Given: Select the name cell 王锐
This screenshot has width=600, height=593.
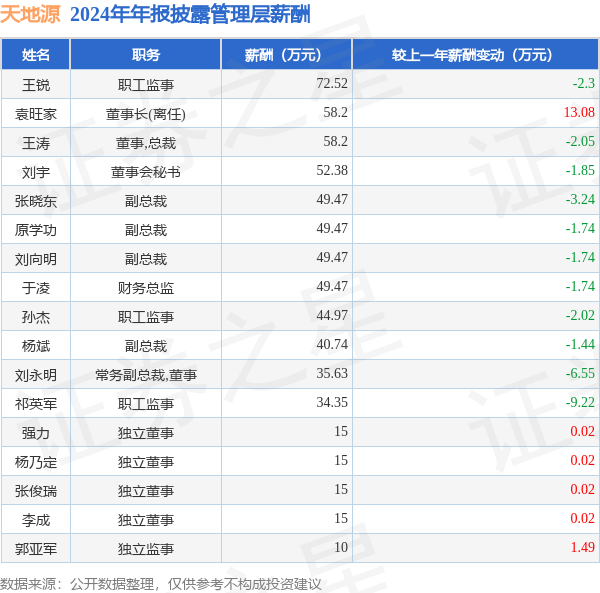Looking at the screenshot, I should click(36, 85).
